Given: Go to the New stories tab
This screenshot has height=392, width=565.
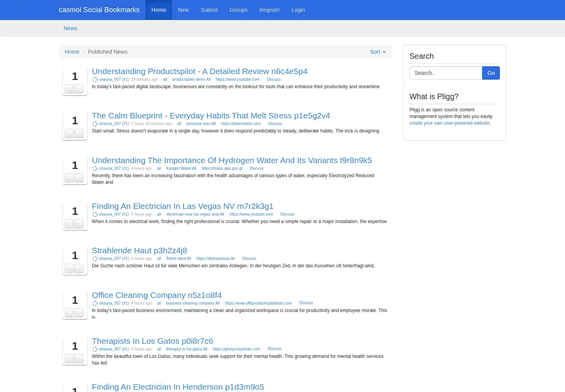Looking at the screenshot, I should point(183,10).
